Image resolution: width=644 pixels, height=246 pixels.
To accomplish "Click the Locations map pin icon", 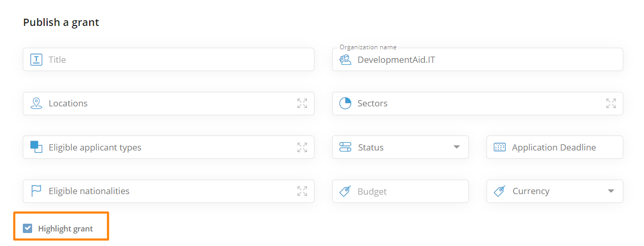I will click(x=36, y=103).
